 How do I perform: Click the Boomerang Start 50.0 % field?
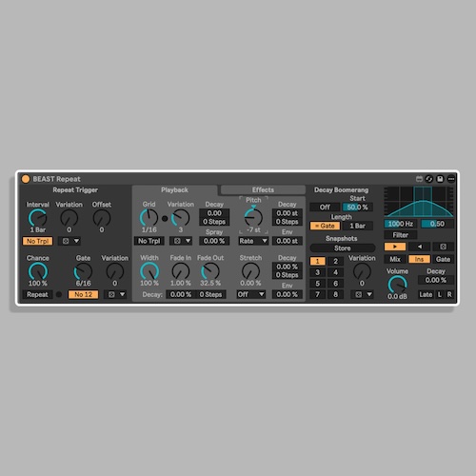(x=358, y=208)
